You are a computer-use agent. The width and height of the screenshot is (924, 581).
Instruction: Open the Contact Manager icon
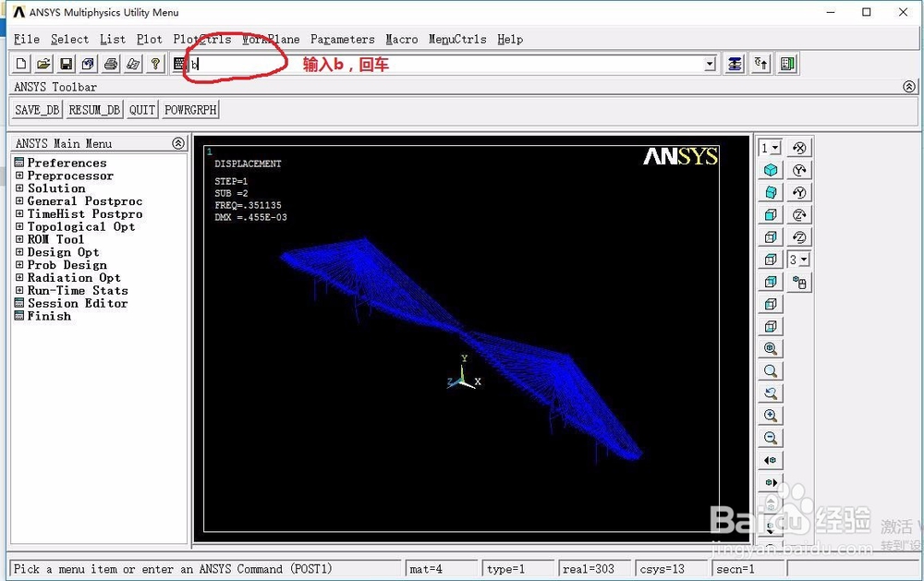(788, 64)
